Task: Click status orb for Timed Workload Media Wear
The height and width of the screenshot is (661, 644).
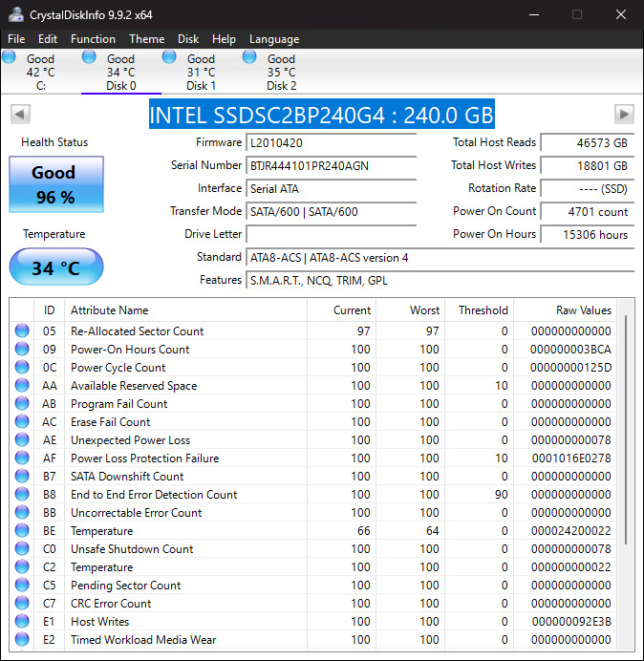Action: (22, 639)
